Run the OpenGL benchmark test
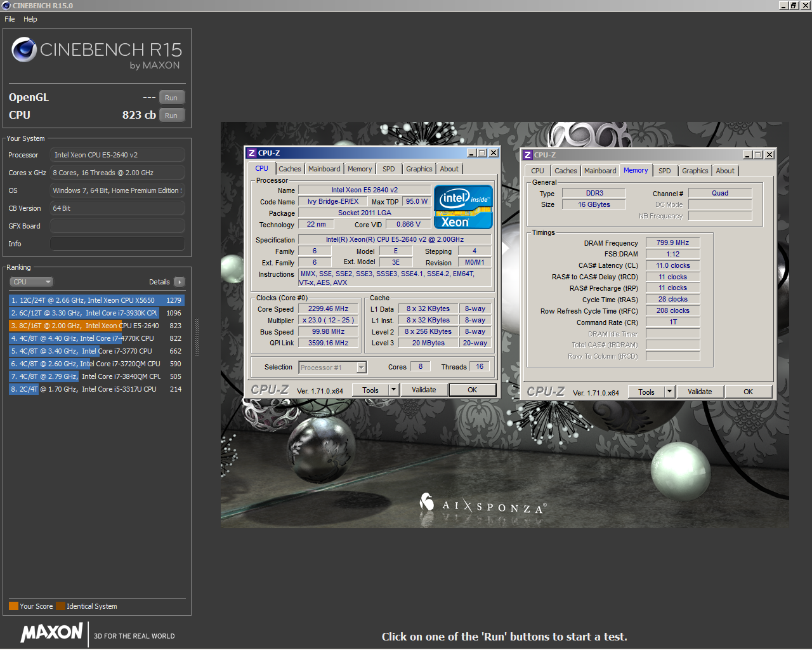This screenshot has height=650, width=812. tap(171, 97)
